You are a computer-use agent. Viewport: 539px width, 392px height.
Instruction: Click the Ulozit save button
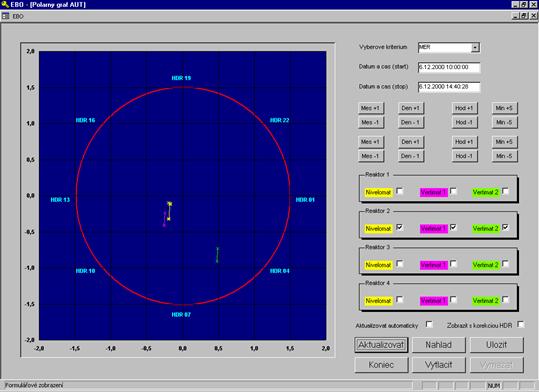coord(496,345)
